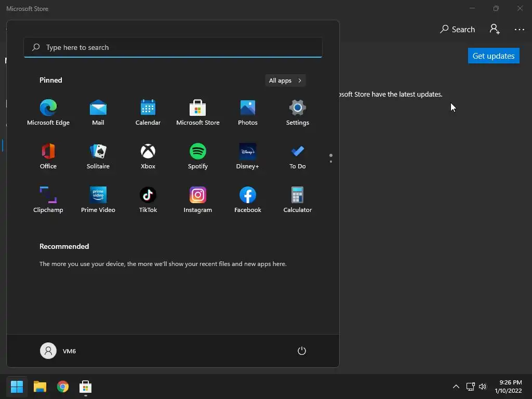The image size is (532, 399).
Task: Go to next page of pinned apps
Action: pos(331,162)
